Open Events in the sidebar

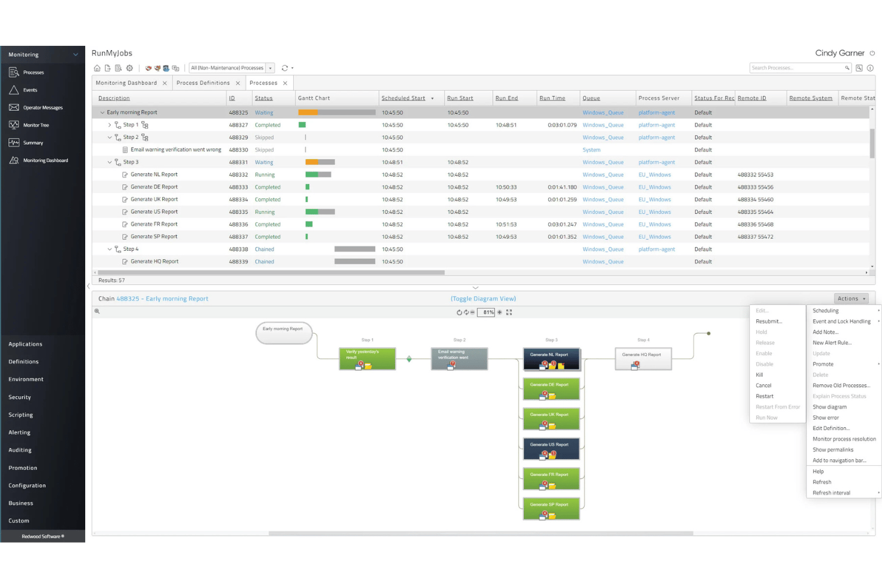point(30,90)
